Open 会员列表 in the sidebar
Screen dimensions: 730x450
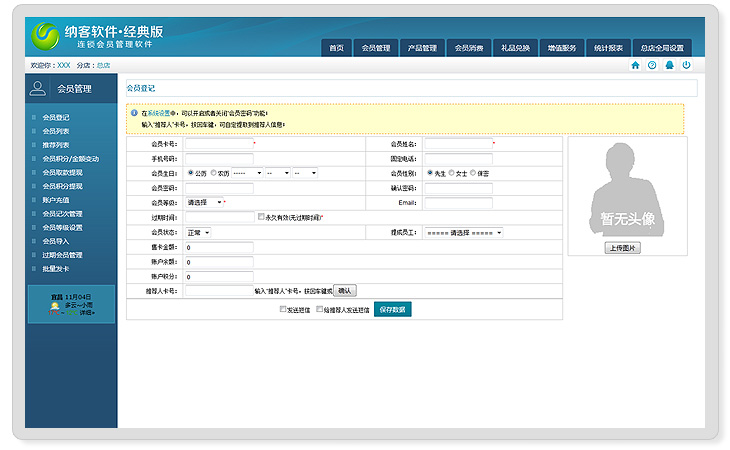coord(56,131)
